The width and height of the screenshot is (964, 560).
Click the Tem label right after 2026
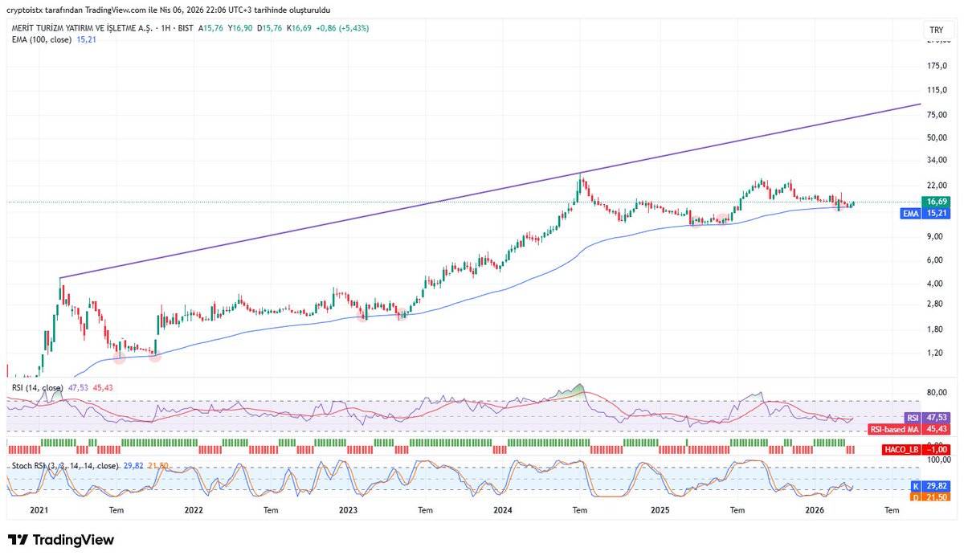click(x=892, y=510)
